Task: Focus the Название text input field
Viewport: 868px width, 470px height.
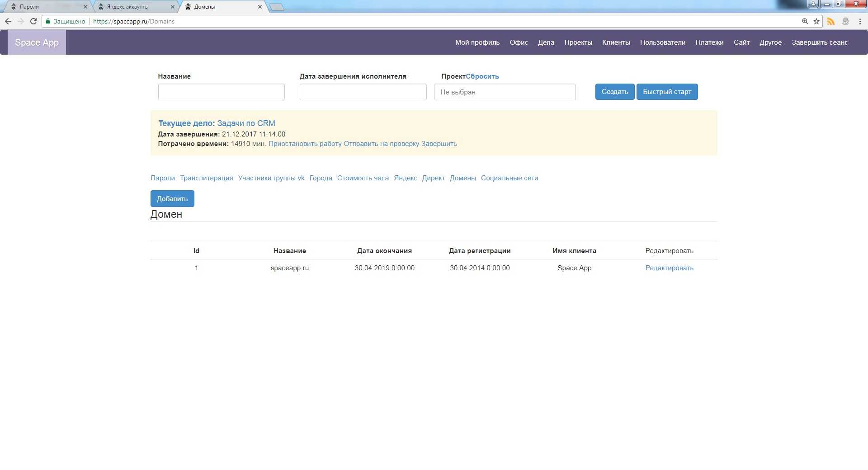Action: pos(221,92)
